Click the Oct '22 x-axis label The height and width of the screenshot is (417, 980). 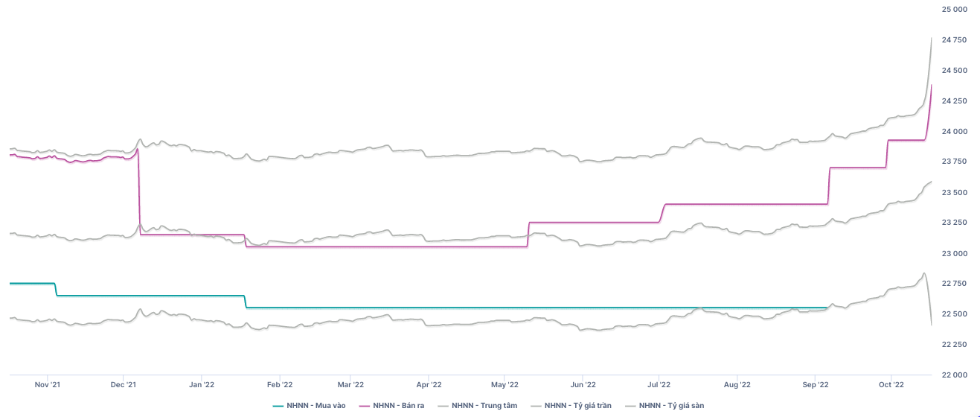point(891,385)
